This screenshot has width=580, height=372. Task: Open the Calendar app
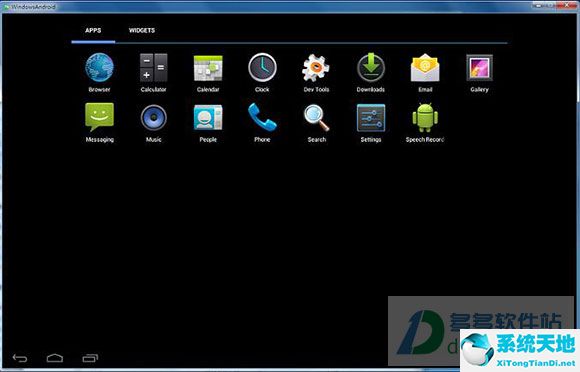click(208, 72)
